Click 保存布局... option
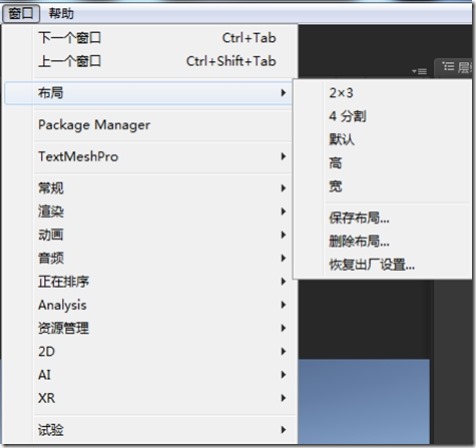 pyautogui.click(x=383, y=218)
